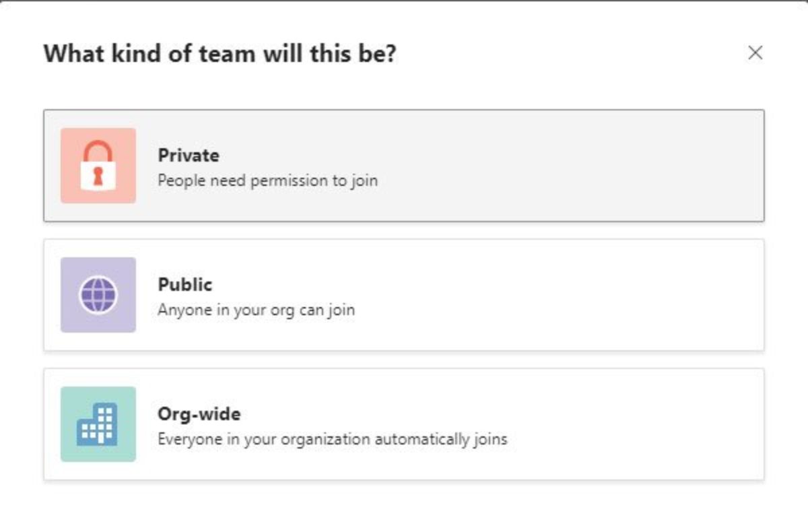Click the padlock icon for Private team
This screenshot has width=808, height=532.
point(98,166)
